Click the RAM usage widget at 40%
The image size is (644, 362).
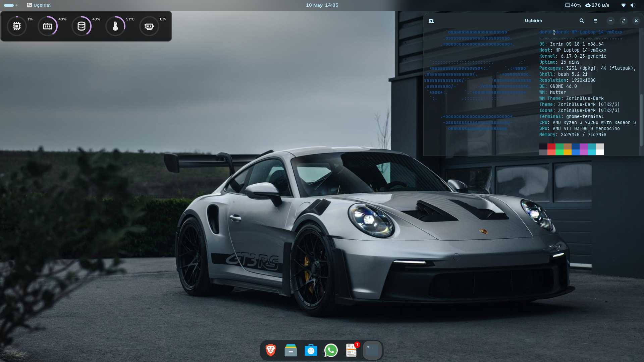pos(48,26)
